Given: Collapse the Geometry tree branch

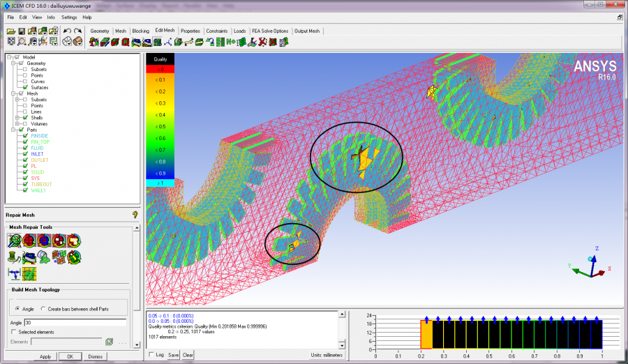Looking at the screenshot, I should pos(13,63).
